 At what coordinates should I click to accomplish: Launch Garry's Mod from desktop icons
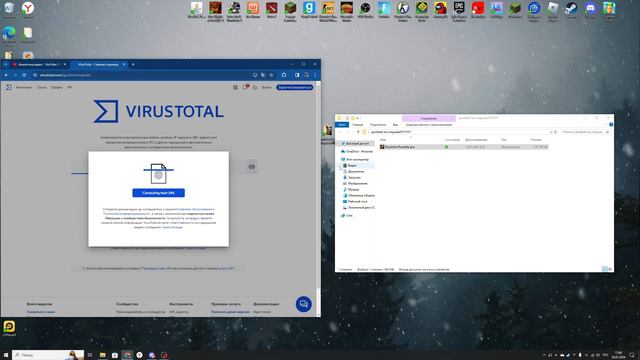click(x=309, y=8)
